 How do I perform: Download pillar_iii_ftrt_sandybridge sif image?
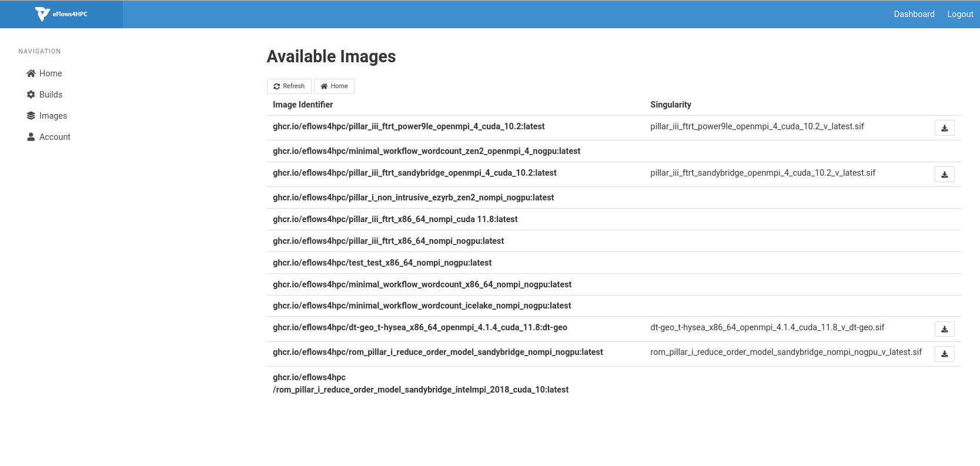click(x=945, y=175)
